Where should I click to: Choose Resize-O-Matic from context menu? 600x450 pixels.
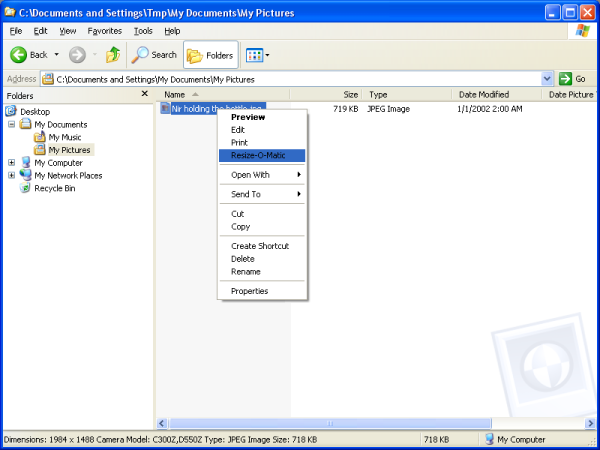tap(260, 155)
